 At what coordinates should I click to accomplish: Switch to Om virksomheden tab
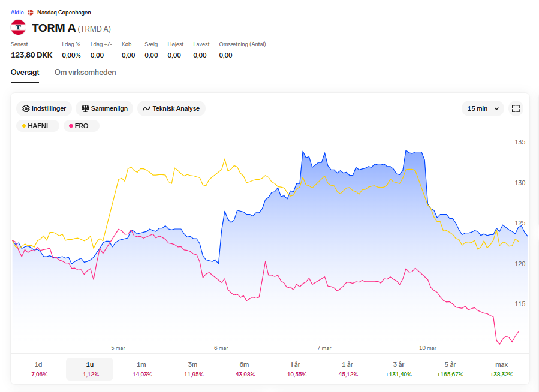click(x=85, y=73)
